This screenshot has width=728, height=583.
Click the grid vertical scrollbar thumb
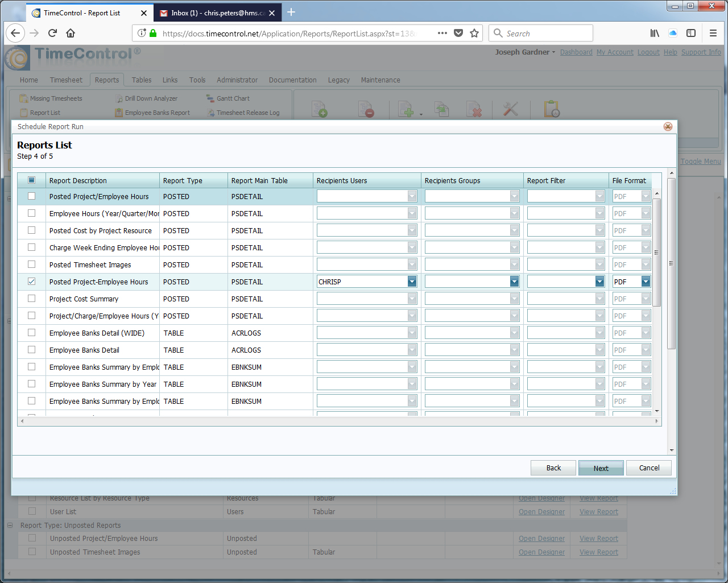click(x=657, y=252)
